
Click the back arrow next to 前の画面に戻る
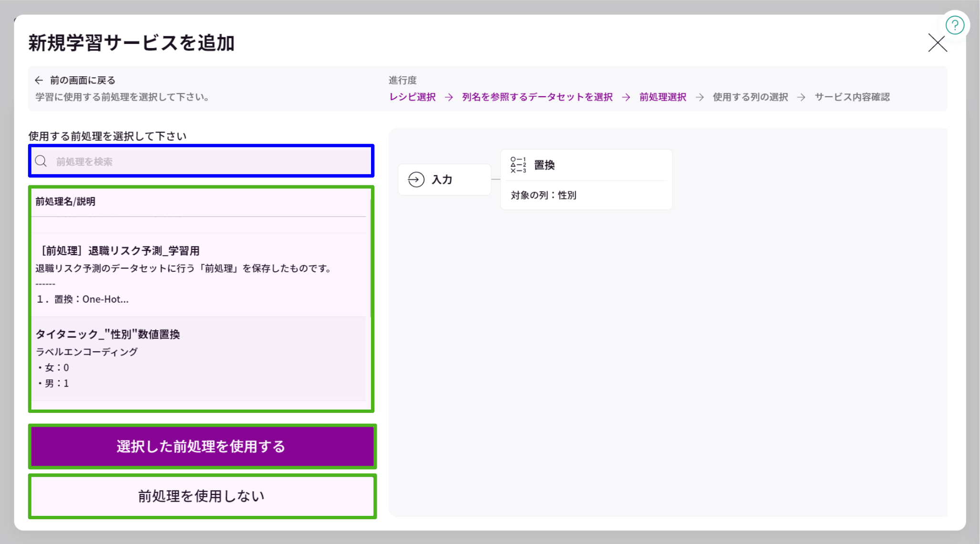point(39,80)
